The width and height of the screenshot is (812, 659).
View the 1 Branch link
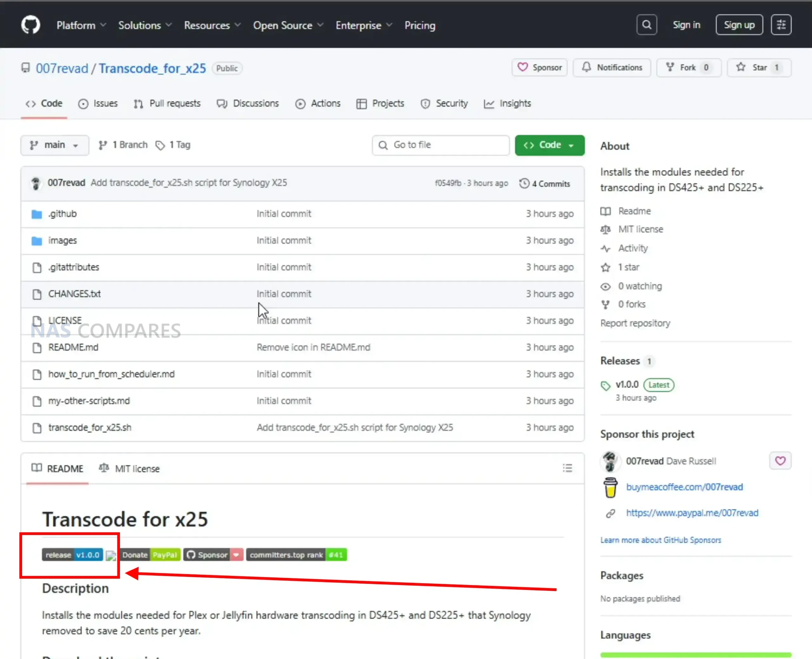click(x=123, y=145)
